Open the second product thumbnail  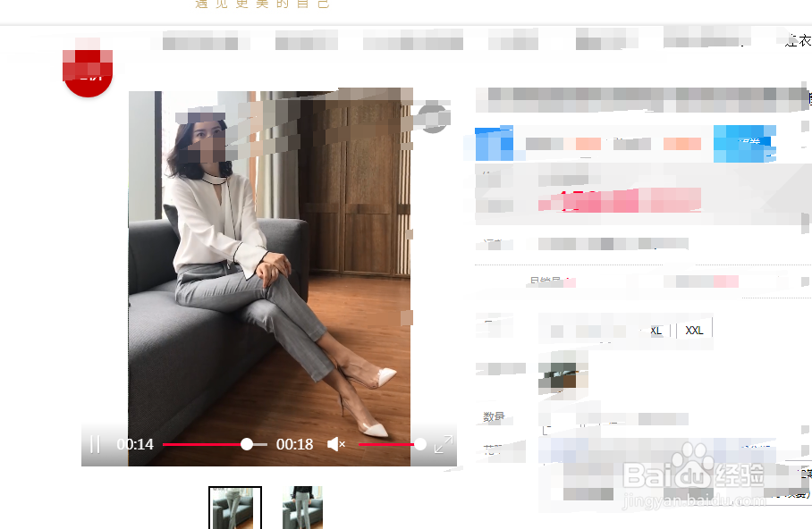click(302, 508)
